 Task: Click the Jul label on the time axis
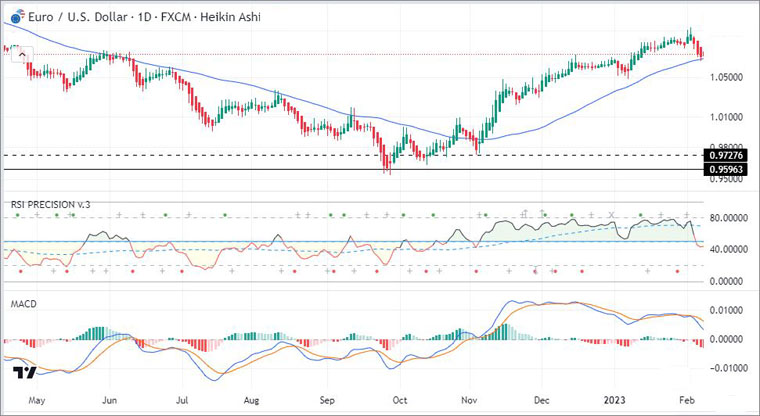[182, 400]
